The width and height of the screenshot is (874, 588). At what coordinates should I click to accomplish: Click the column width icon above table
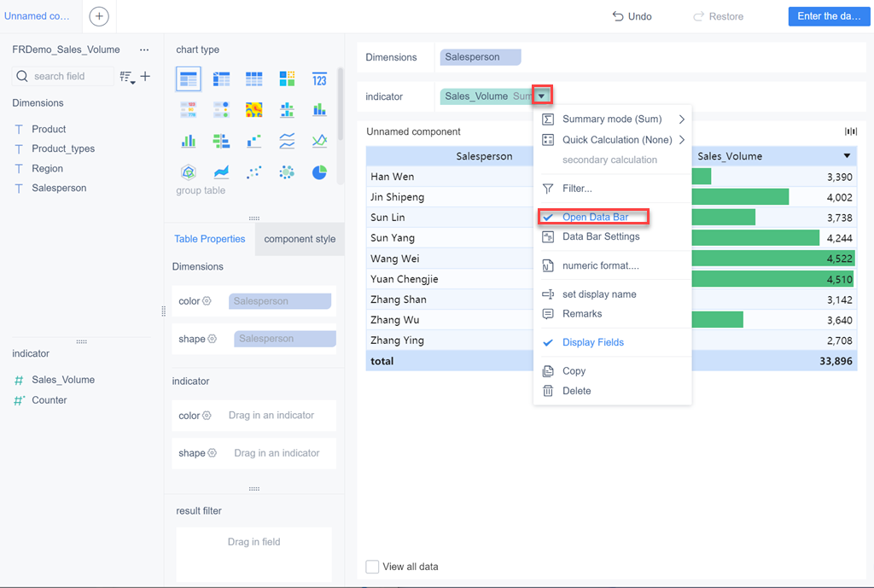pos(851,131)
